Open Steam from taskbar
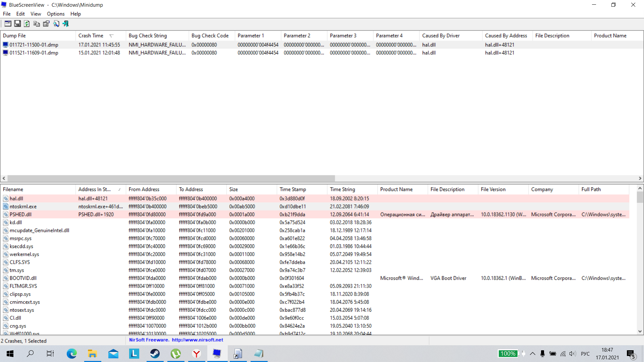The height and width of the screenshot is (362, 644). tap(155, 354)
